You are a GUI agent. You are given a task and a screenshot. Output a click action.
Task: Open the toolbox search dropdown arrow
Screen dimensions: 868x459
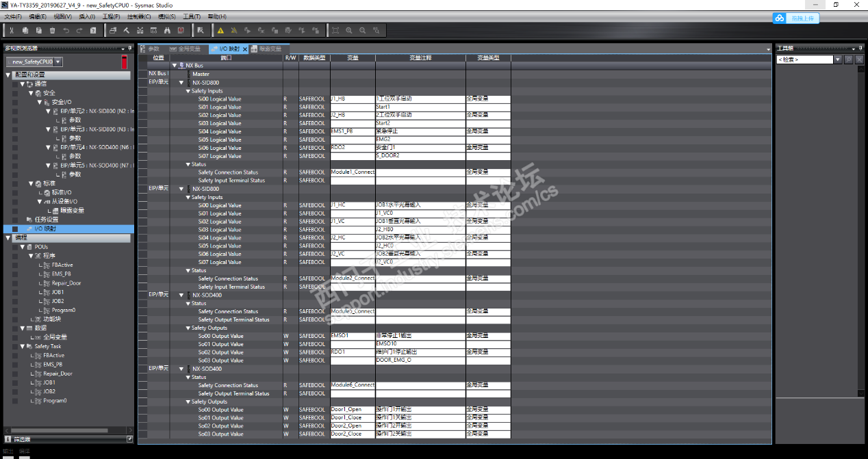pos(838,60)
